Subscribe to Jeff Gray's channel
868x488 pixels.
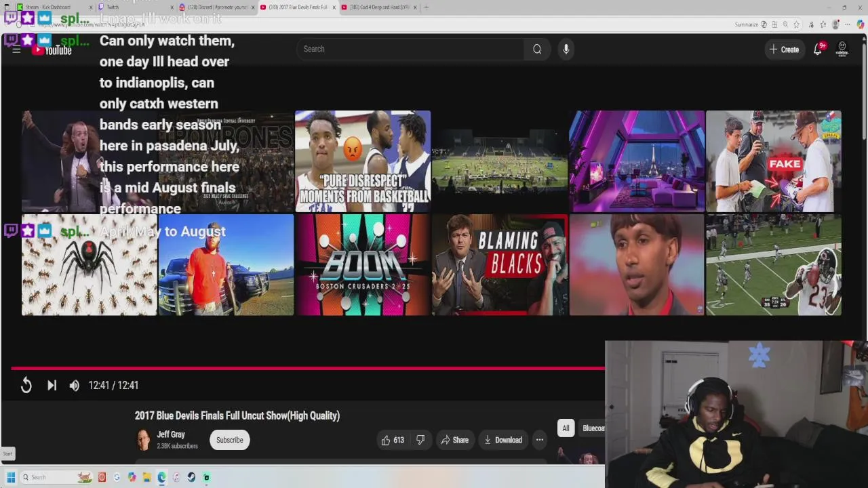click(x=229, y=440)
